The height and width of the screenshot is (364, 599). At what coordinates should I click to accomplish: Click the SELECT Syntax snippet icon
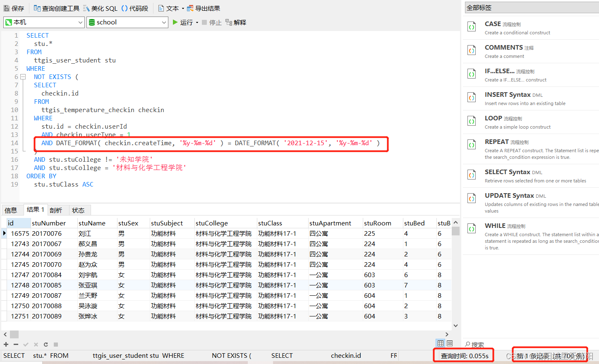click(472, 175)
